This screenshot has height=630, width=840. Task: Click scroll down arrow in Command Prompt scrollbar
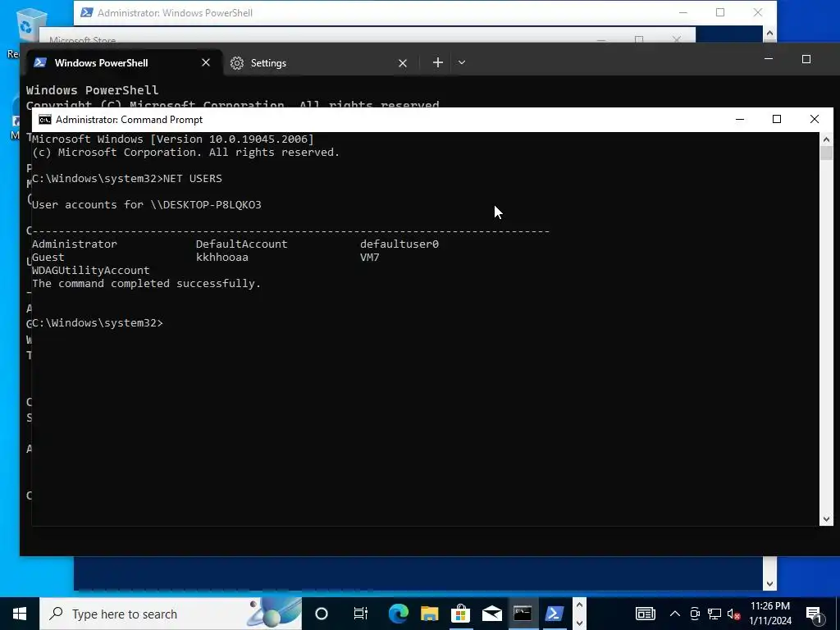tap(826, 518)
